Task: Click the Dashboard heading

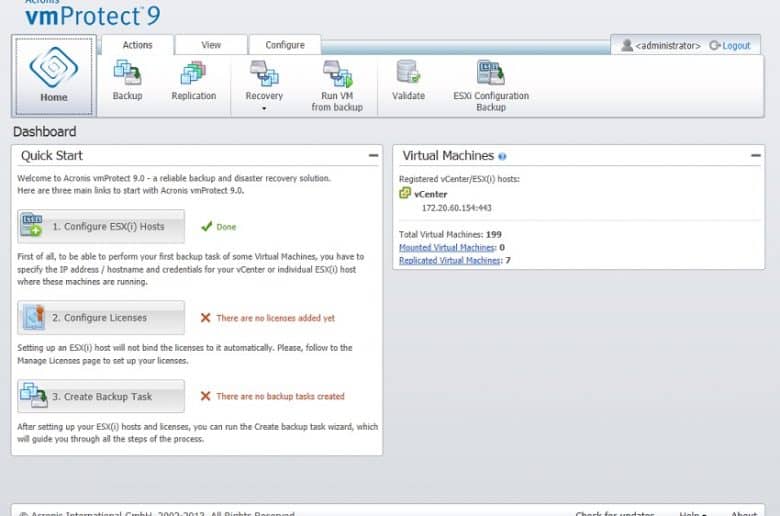Action: point(45,132)
